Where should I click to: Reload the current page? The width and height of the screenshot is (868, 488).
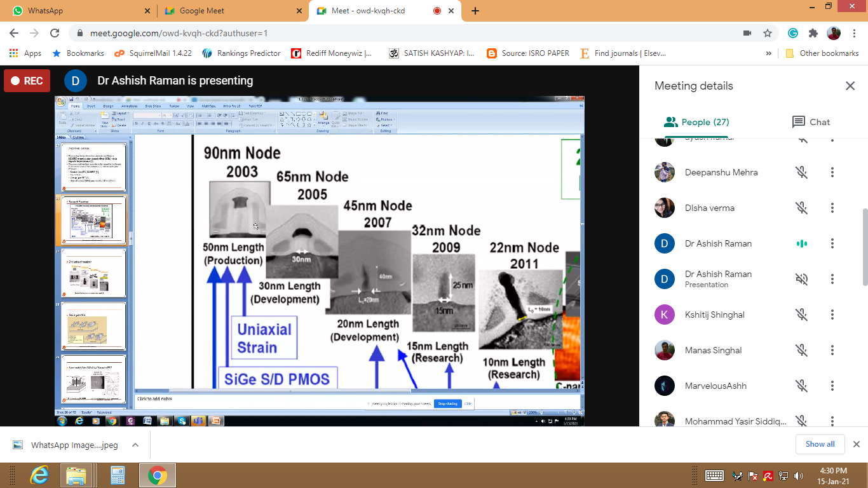click(x=55, y=33)
